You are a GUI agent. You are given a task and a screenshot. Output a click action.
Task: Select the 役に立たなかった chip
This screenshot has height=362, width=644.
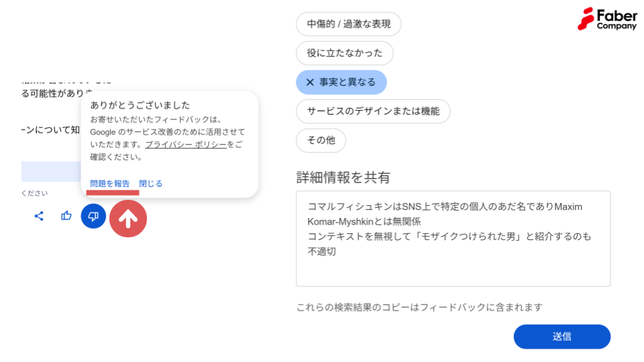pyautogui.click(x=345, y=53)
